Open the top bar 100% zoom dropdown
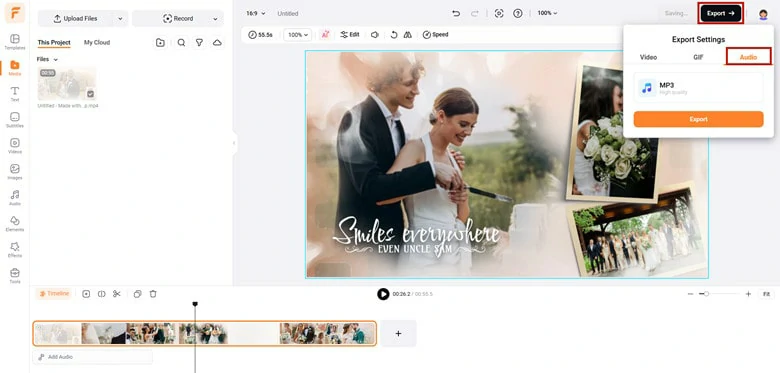780x373 pixels. 547,13
